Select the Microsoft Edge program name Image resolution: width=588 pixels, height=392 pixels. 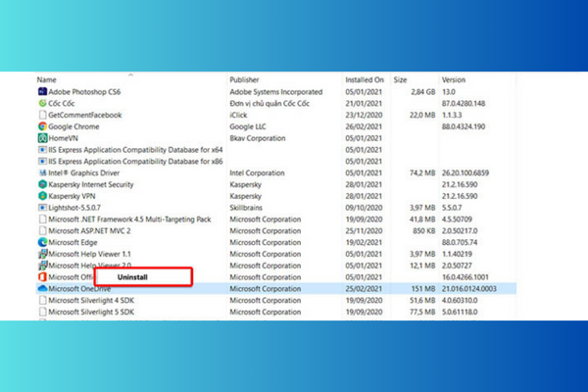click(73, 242)
